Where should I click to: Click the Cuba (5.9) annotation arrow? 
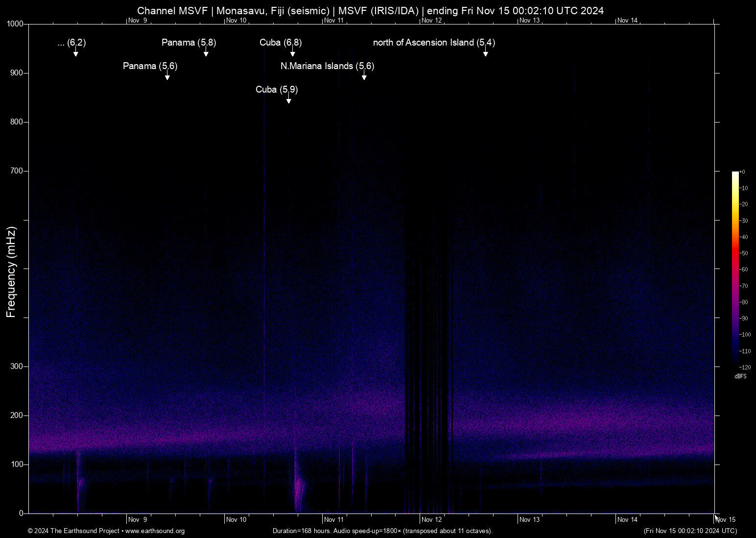[x=288, y=99]
